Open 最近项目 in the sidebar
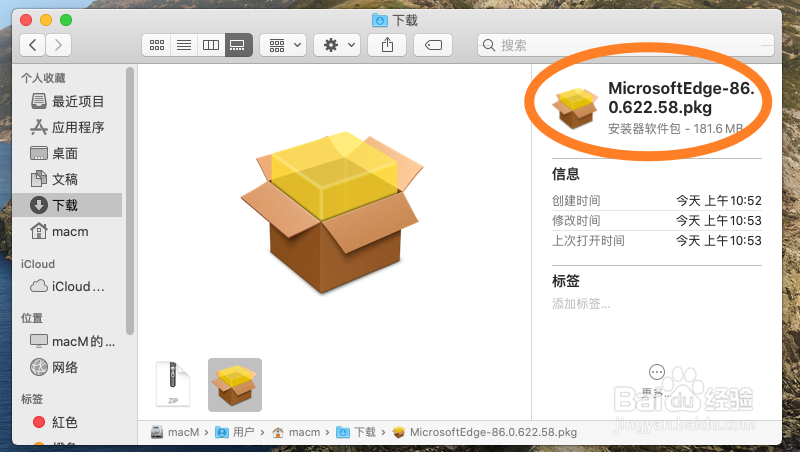 [67, 101]
